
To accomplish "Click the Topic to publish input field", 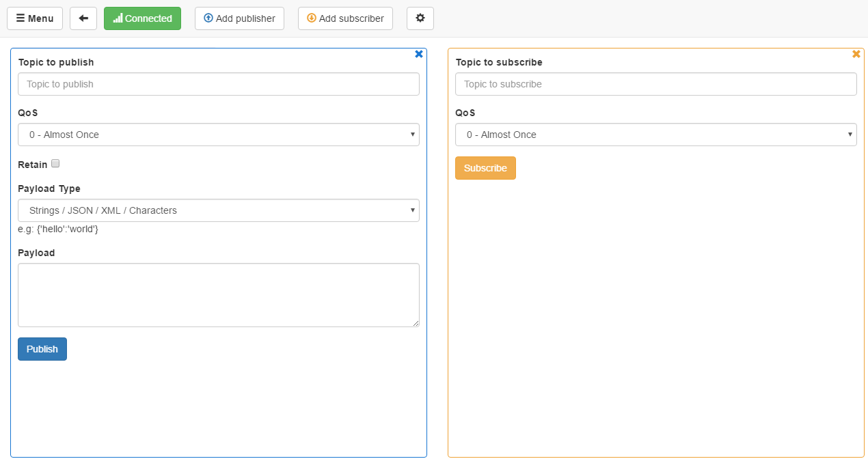I will (218, 84).
